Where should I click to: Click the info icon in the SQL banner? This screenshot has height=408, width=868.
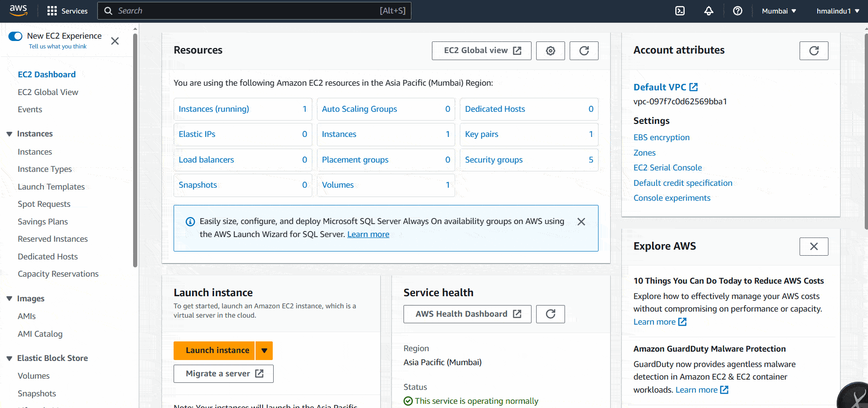click(x=190, y=222)
